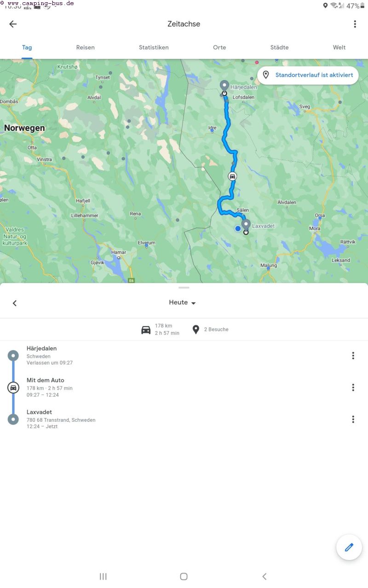The image size is (368, 588).
Task: Open the top-right three-dot overflow menu
Action: point(355,24)
